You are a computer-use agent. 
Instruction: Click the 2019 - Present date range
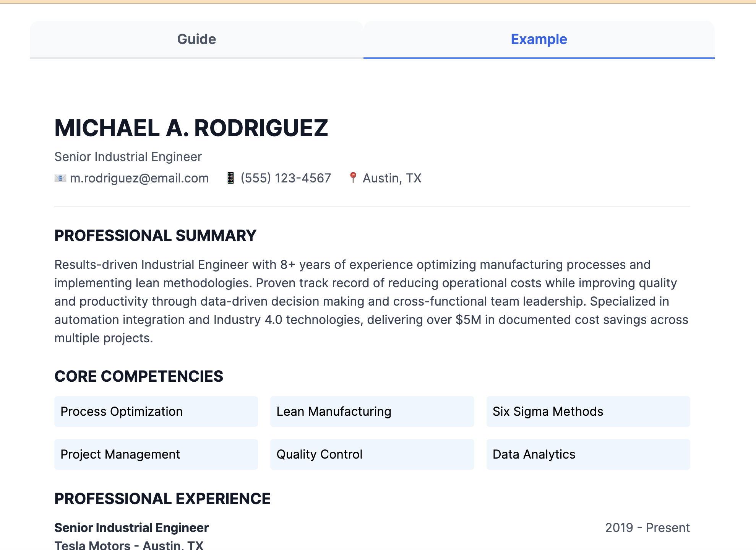[647, 528]
